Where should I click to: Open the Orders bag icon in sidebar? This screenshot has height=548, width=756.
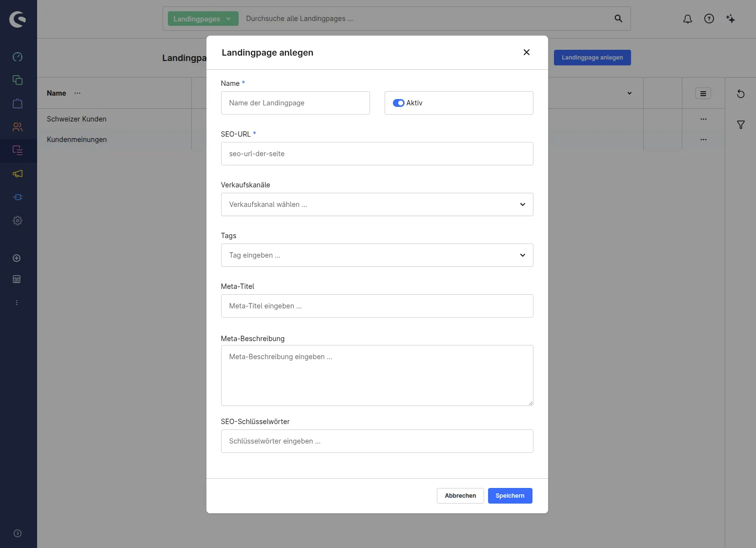[18, 103]
